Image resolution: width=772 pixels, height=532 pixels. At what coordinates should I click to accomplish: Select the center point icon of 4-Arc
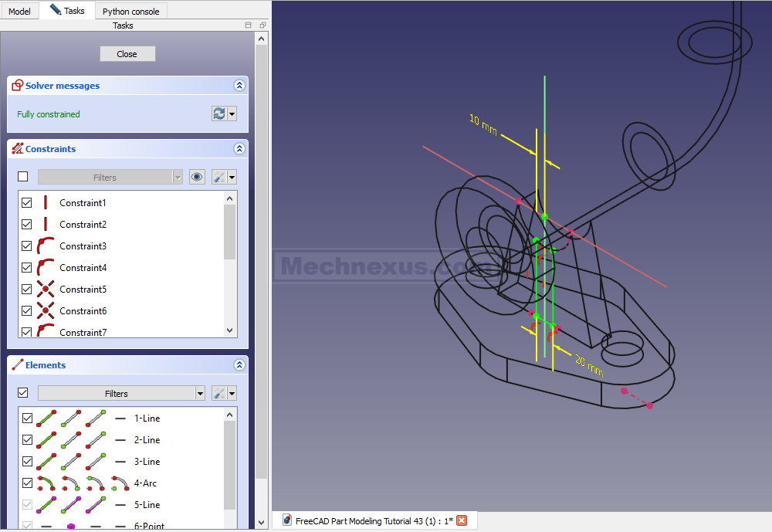coord(120,483)
